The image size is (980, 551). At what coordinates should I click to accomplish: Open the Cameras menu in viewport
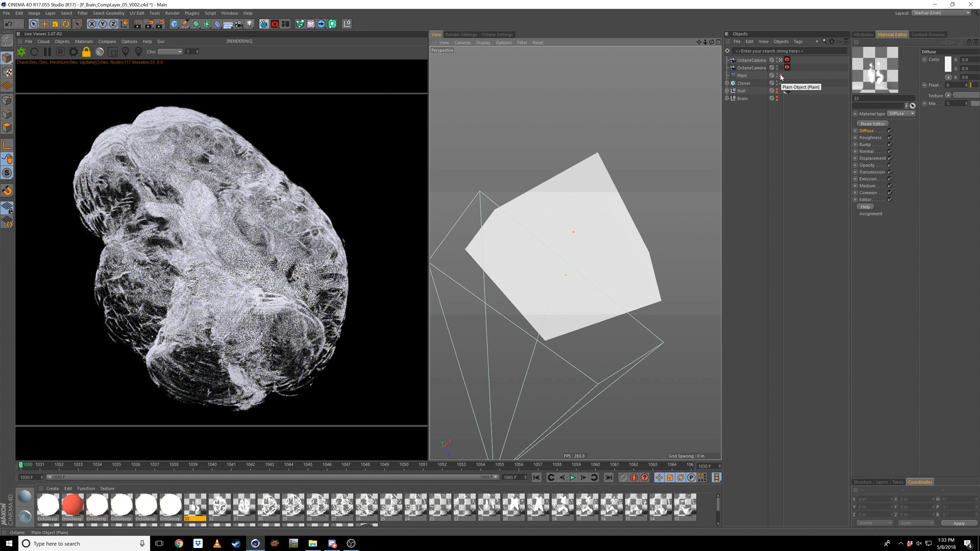click(462, 43)
